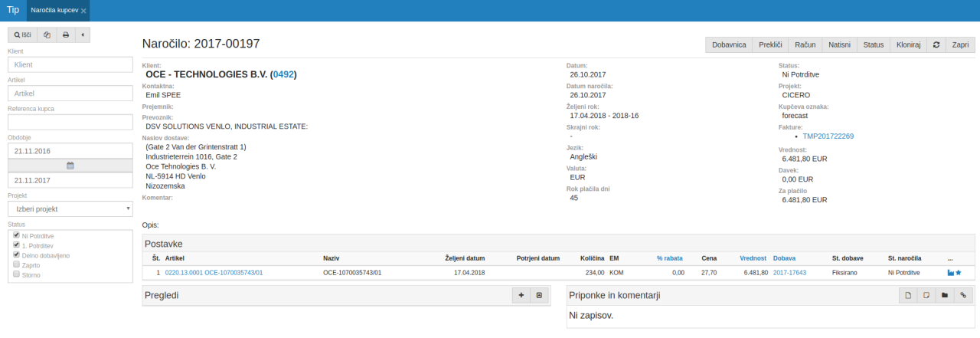Enable the Zaprto status checkbox
This screenshot has height=338, width=980.
click(x=16, y=264)
